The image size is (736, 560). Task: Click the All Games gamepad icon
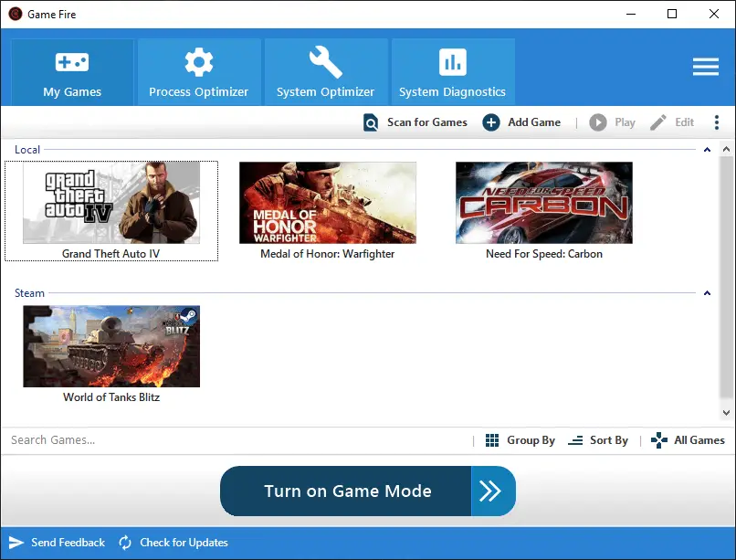(659, 440)
